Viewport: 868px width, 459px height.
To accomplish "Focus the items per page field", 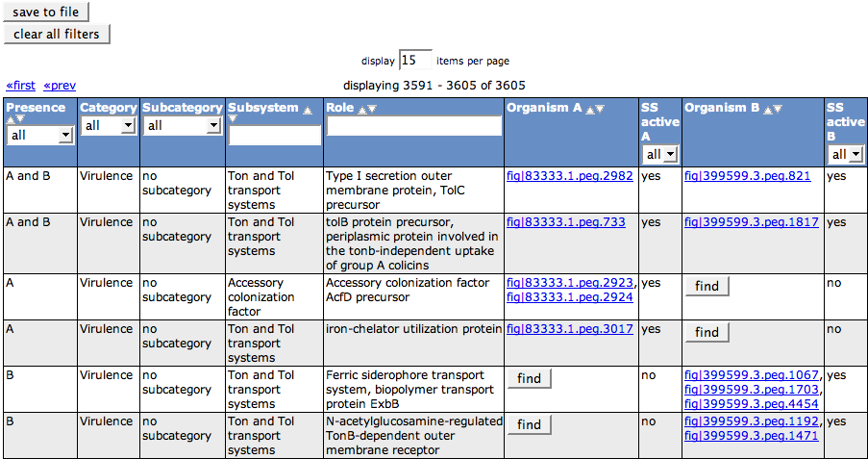I will coord(415,61).
